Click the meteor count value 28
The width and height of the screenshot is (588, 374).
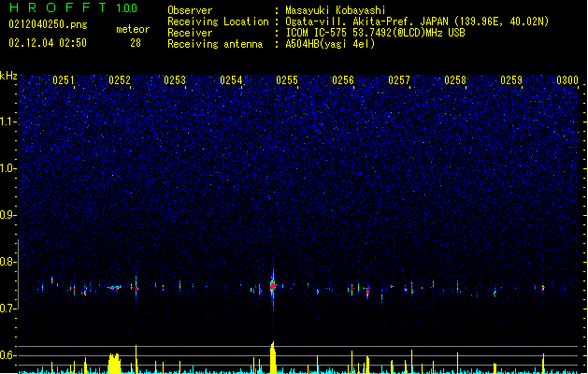click(x=136, y=43)
